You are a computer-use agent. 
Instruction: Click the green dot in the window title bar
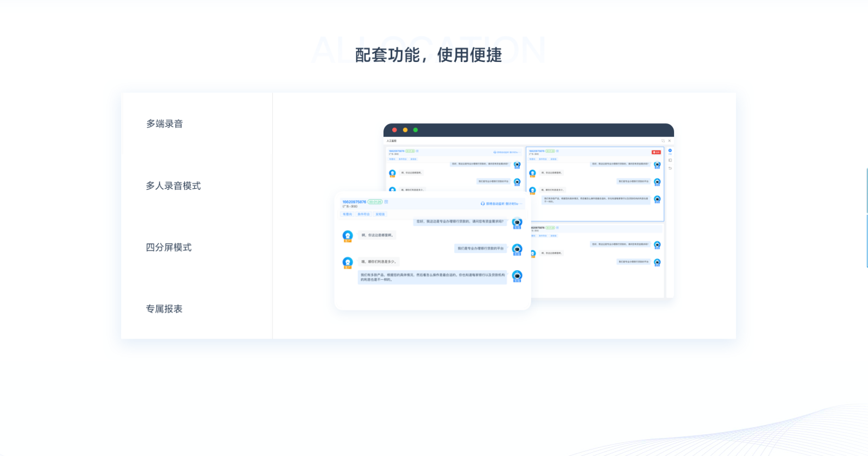click(x=416, y=130)
